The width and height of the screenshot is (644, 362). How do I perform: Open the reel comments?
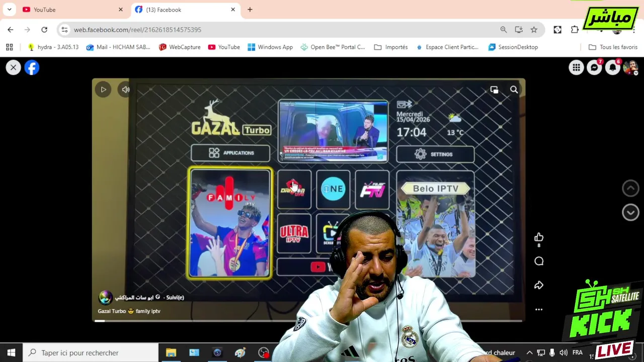(539, 261)
